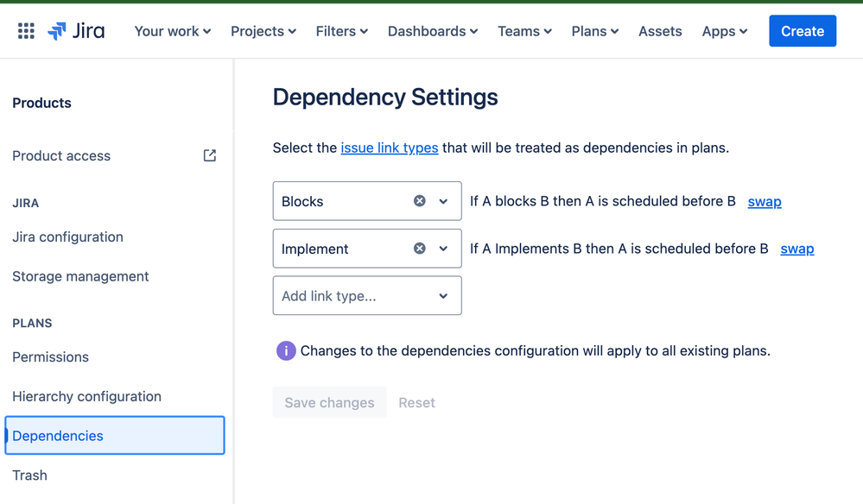863x504 pixels.
Task: Swap direction for the Blocks dependency
Action: [x=764, y=202]
